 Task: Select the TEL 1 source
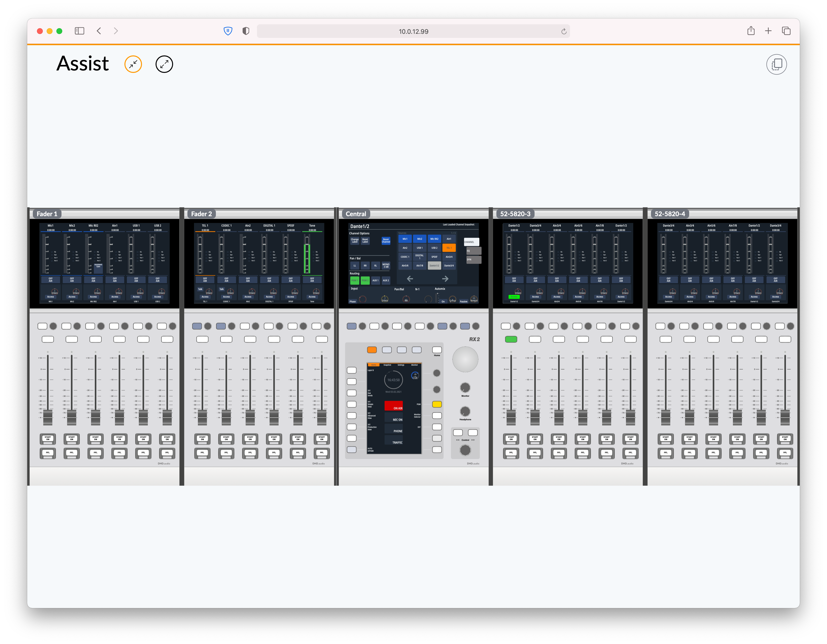point(449,248)
